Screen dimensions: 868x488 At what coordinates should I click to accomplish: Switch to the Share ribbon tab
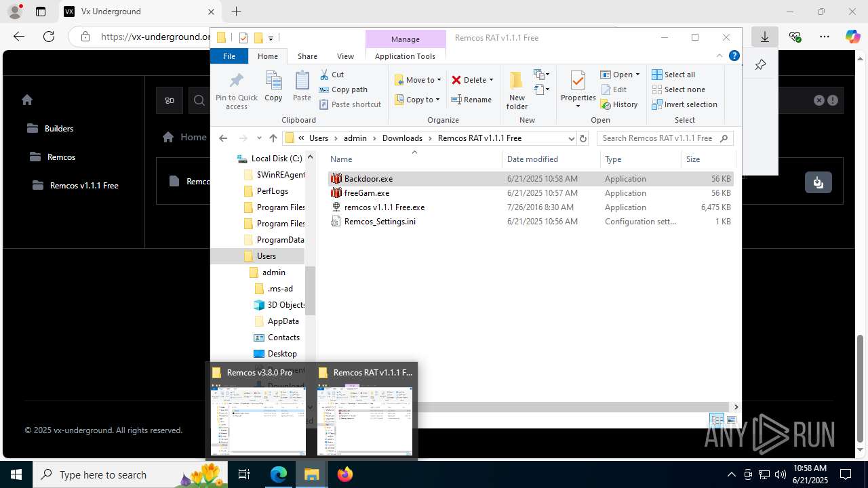pos(307,56)
